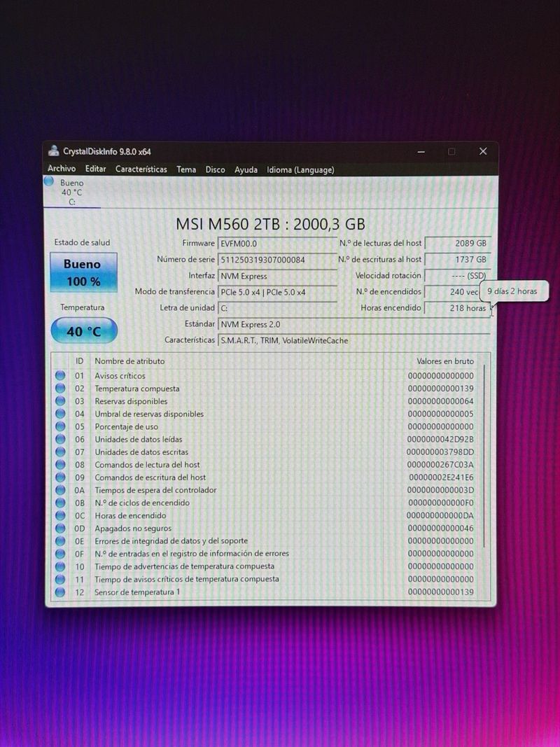Viewport: 560px width, 747px height.
Task: Click the Letra de unidad field C:
Action: 277,308
